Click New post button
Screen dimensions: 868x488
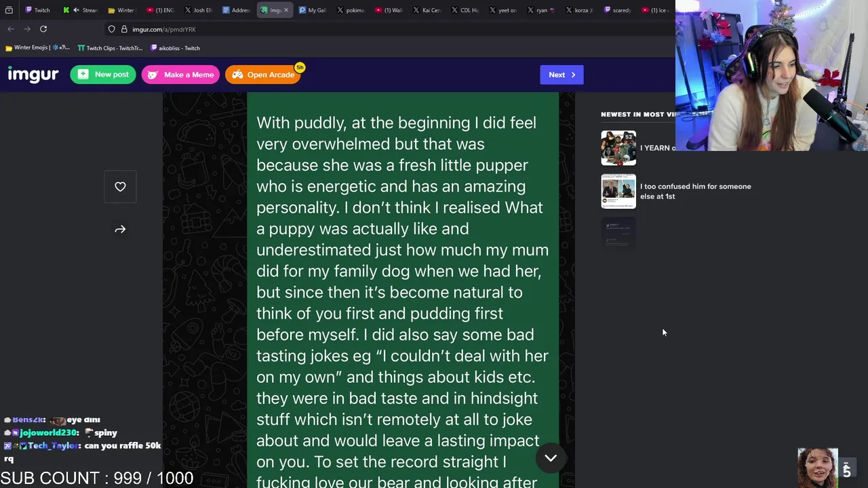tap(103, 75)
